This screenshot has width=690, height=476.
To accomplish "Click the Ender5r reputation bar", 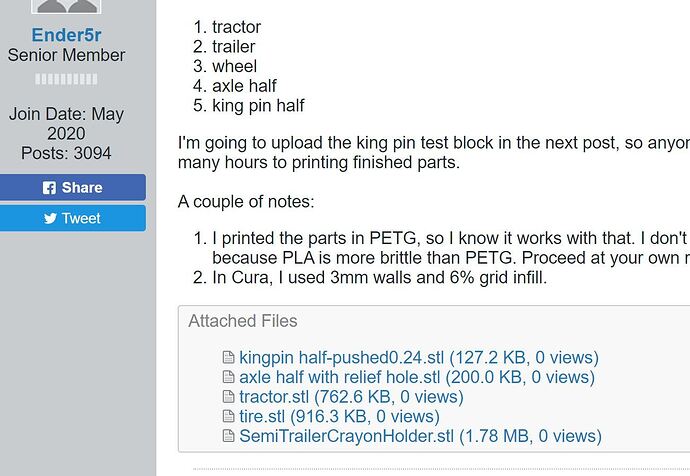I will (66, 79).
